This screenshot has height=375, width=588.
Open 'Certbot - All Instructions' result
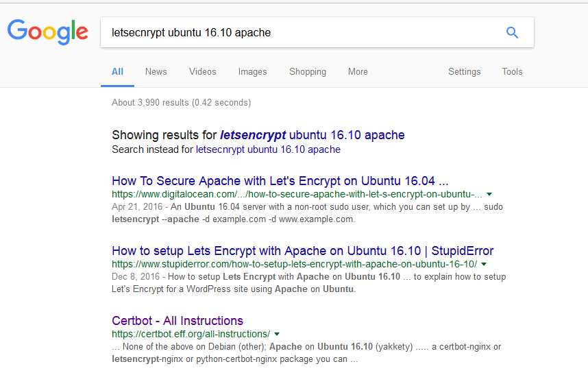click(x=177, y=321)
